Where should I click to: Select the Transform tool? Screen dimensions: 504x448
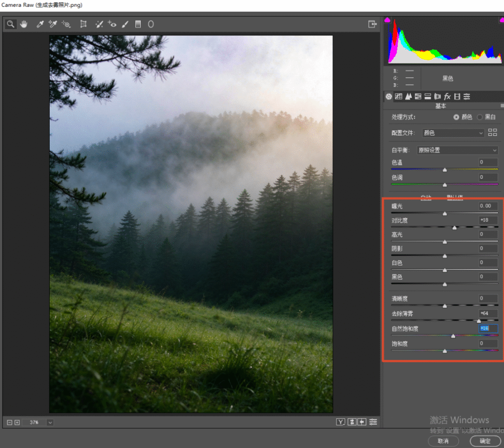[x=83, y=24]
